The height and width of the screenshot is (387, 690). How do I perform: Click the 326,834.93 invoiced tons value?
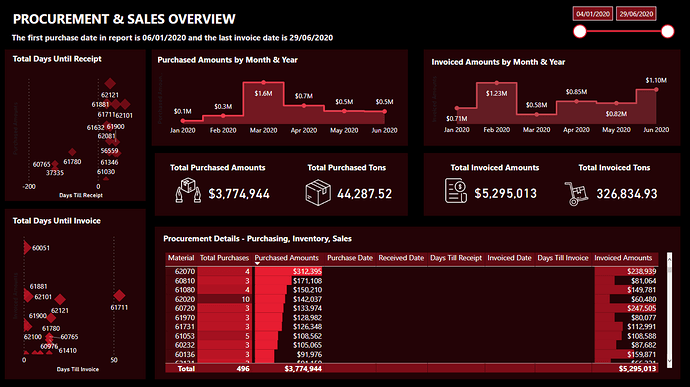(627, 194)
